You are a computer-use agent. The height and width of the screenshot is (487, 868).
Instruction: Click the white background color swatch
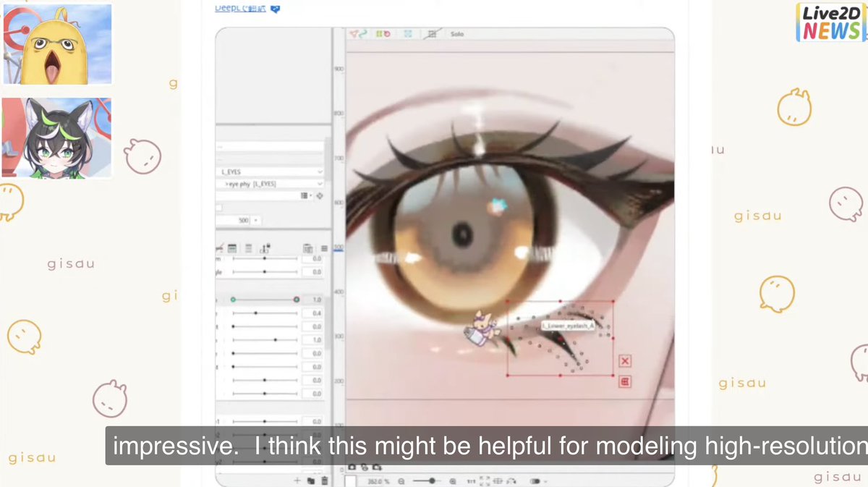350,481
